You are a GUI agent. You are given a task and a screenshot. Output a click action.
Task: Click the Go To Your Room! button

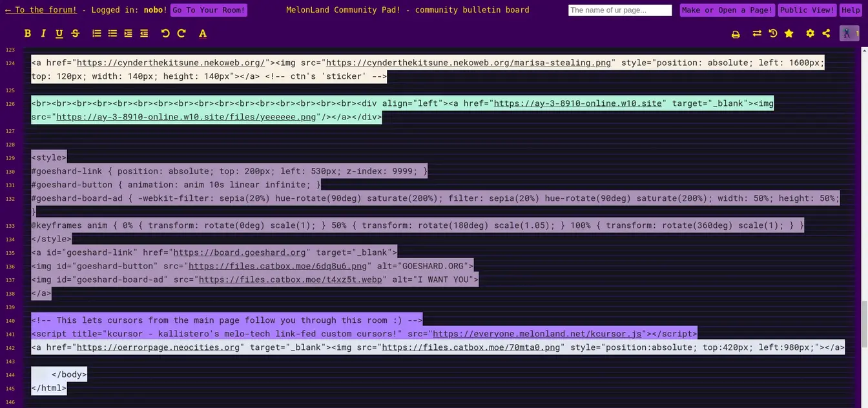(x=209, y=10)
